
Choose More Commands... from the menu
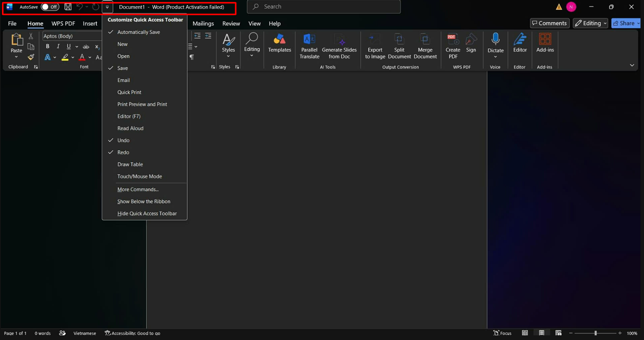[144, 189]
